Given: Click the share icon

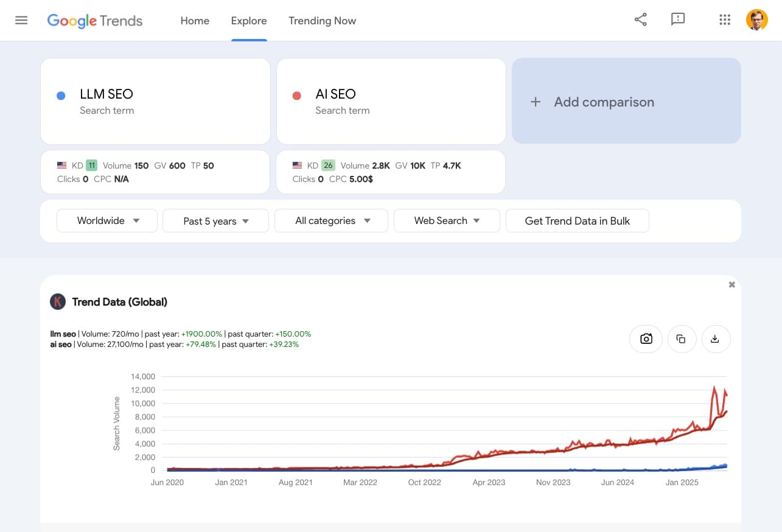Looking at the screenshot, I should coord(640,19).
